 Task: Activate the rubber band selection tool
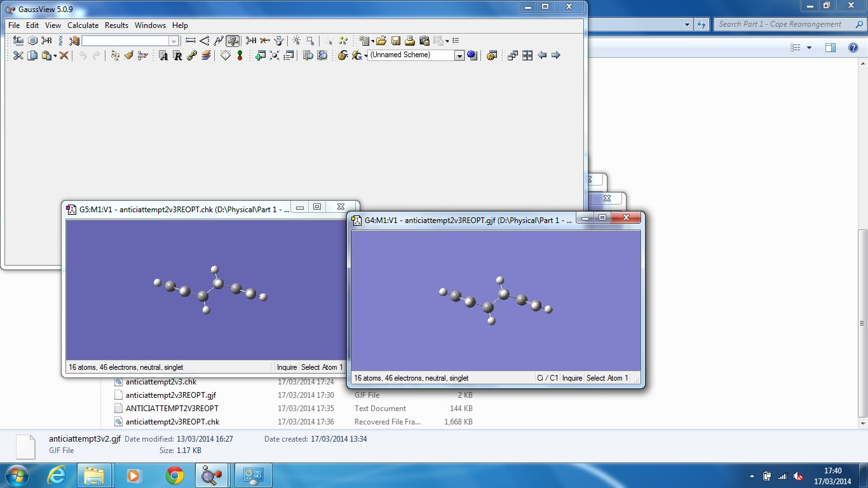(311, 41)
